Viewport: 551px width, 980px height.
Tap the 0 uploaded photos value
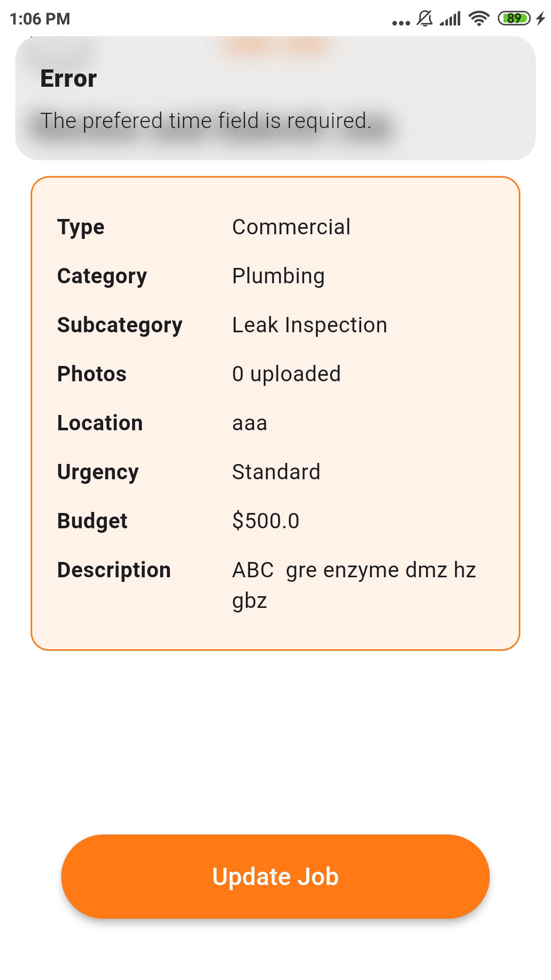point(286,374)
